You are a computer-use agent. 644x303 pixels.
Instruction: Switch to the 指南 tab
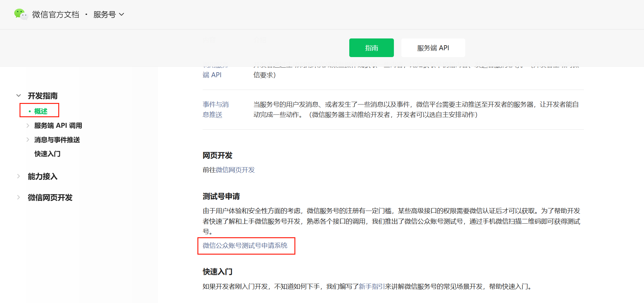click(x=371, y=48)
